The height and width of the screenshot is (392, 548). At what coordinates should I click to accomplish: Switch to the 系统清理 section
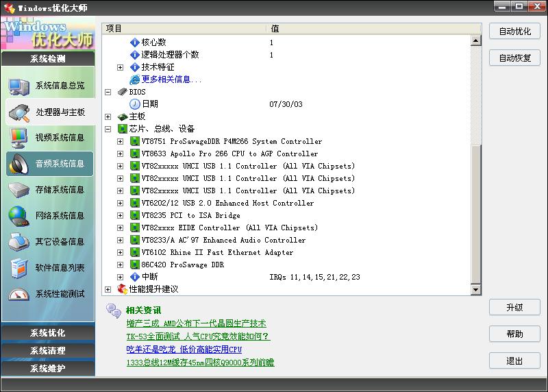48,350
